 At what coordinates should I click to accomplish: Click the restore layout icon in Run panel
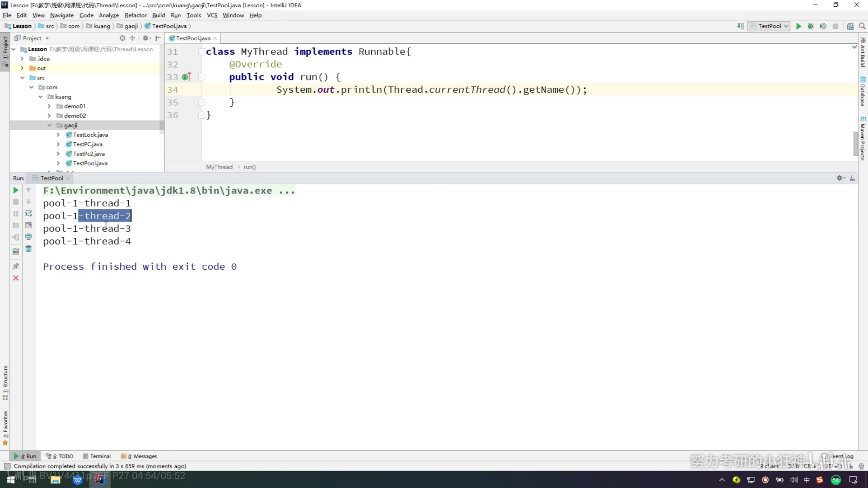pyautogui.click(x=16, y=252)
